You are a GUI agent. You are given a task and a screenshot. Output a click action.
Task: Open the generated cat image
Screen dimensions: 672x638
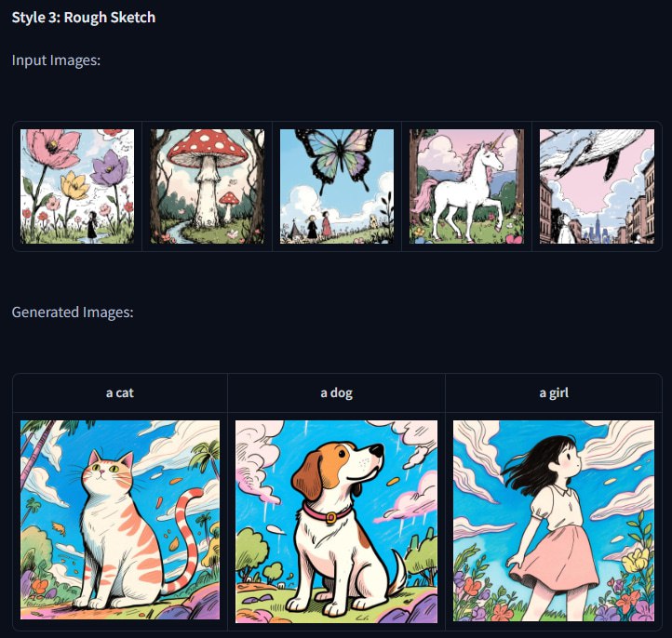[x=120, y=520]
